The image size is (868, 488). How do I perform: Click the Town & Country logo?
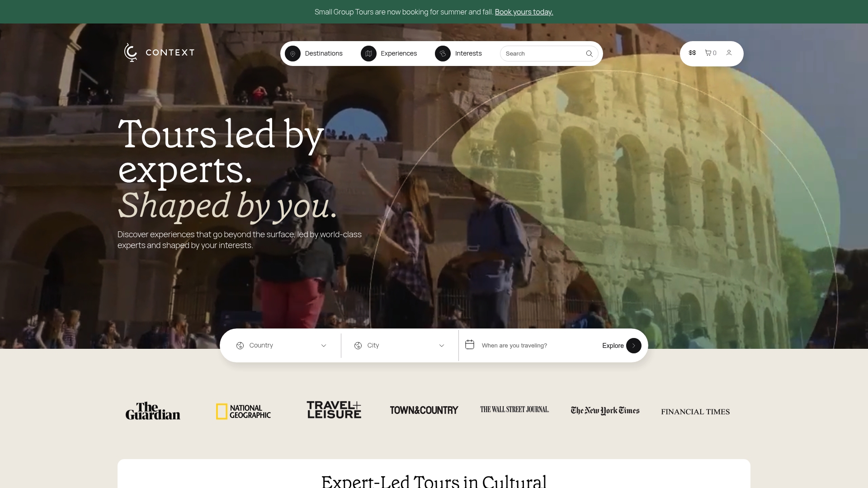(424, 410)
